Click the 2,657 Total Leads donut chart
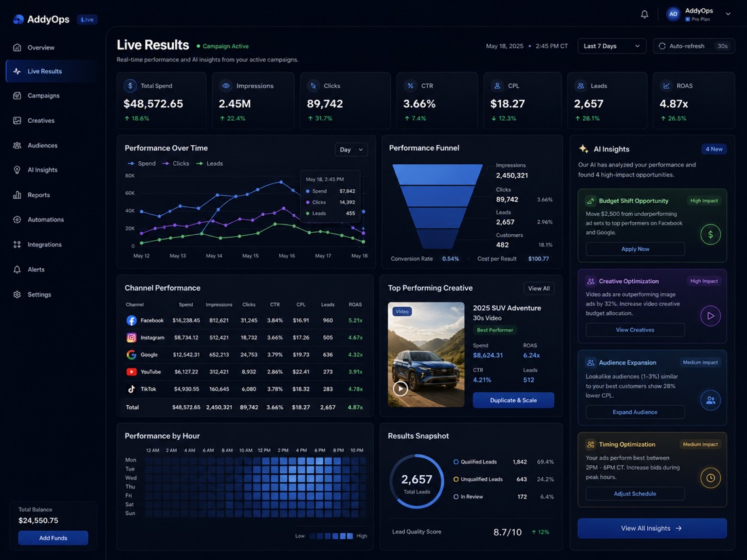Viewport: 747px width, 560px height. click(x=416, y=481)
